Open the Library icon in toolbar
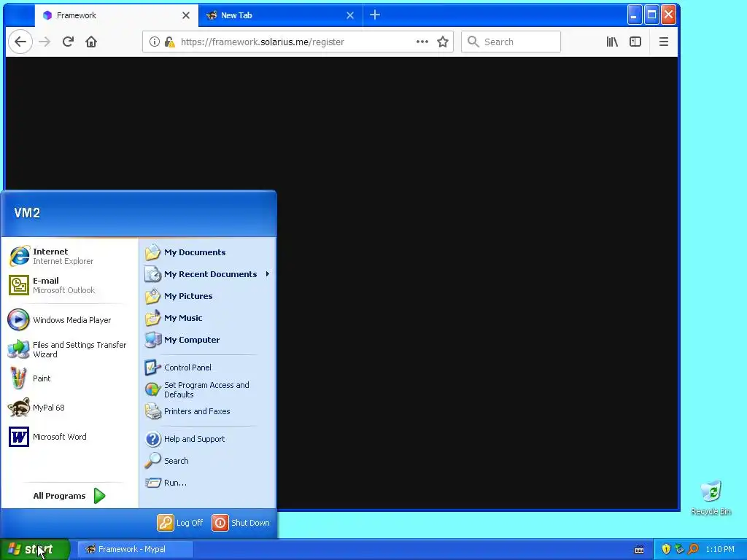 (612, 42)
